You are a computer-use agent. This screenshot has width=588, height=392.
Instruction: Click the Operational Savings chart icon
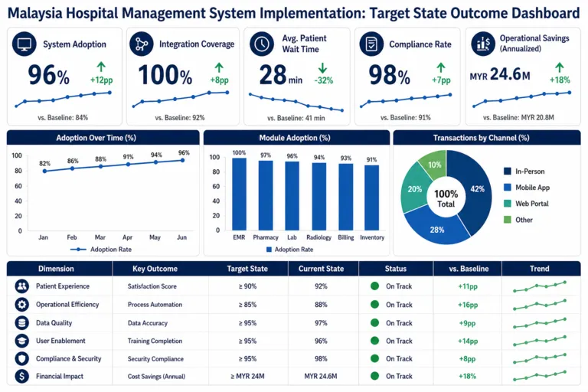point(483,44)
